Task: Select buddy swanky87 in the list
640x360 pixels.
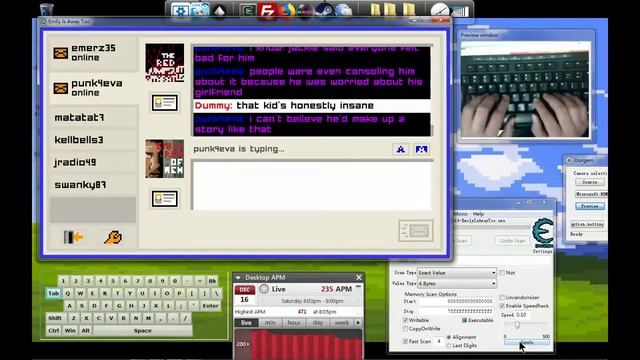Action: tap(93, 185)
